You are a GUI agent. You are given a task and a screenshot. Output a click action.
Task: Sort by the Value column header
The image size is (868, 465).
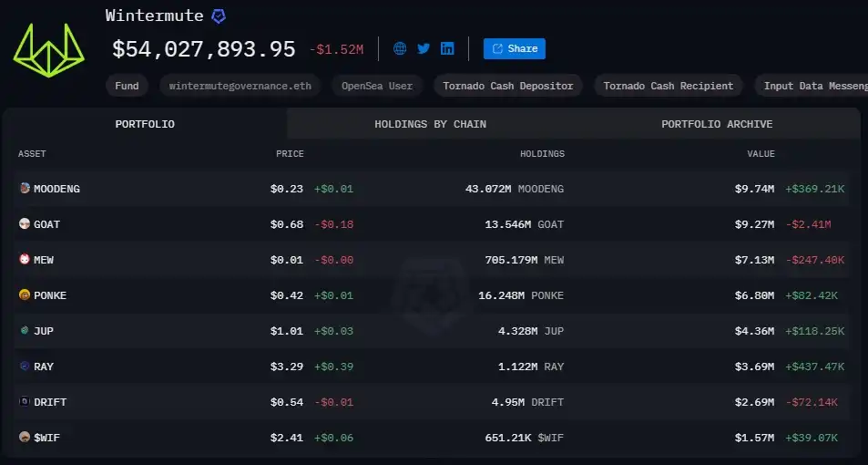761,154
